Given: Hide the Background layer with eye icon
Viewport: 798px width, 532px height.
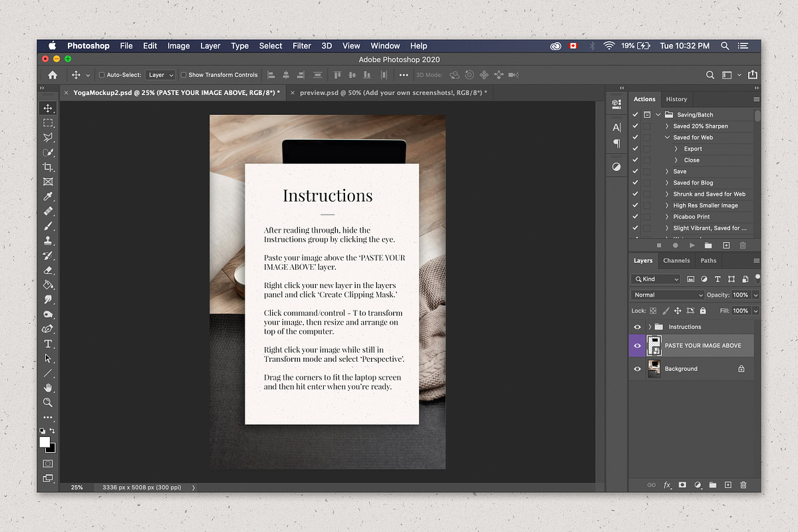Looking at the screenshot, I should pos(638,369).
